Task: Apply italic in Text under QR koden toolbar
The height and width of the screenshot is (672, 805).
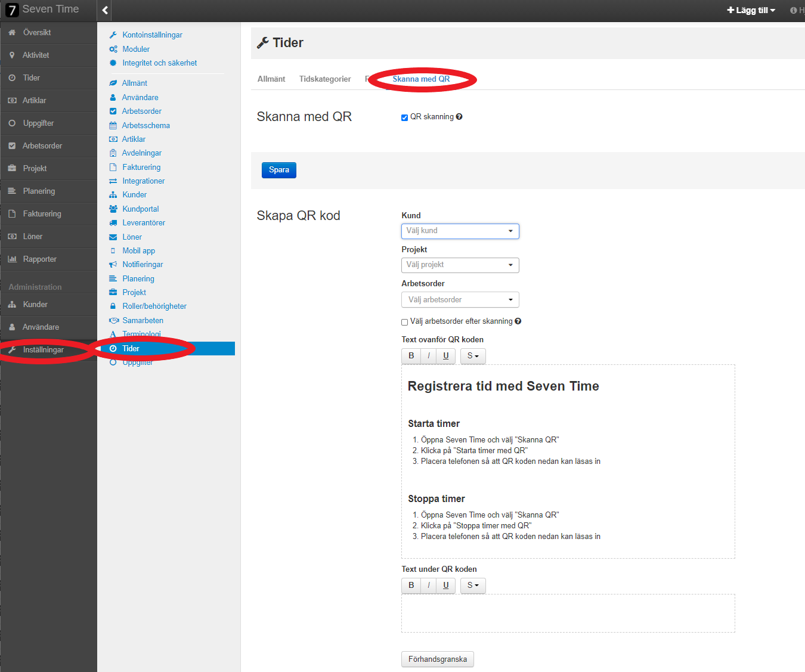Action: (x=429, y=586)
